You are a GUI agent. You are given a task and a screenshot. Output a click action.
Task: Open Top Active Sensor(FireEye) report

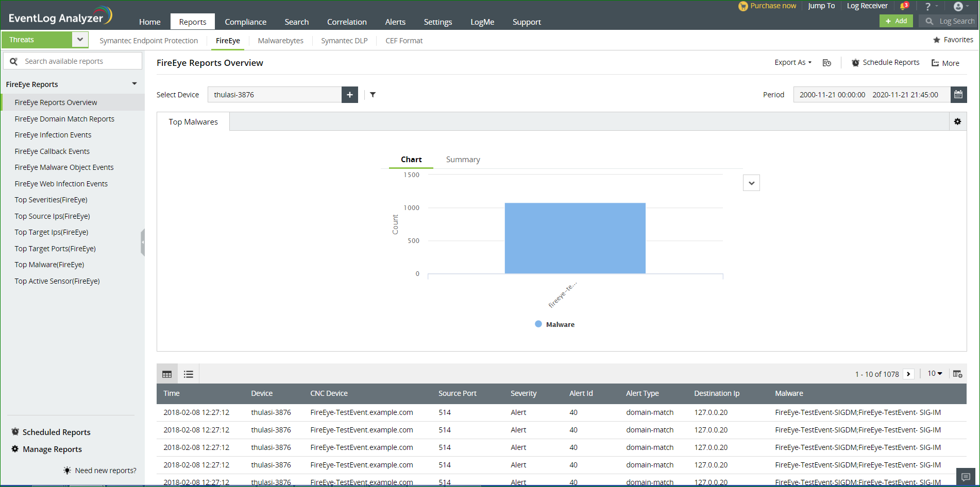coord(57,281)
